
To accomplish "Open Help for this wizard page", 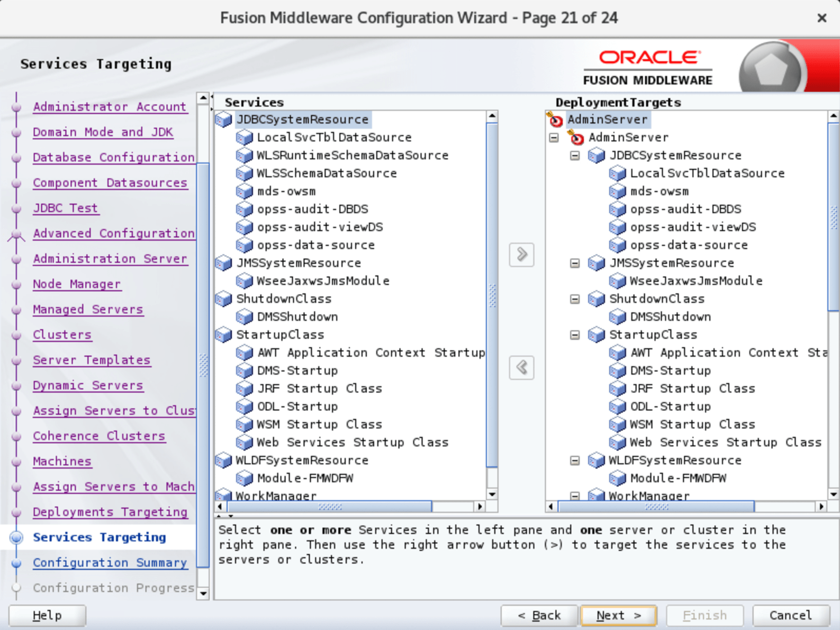I will 47,616.
